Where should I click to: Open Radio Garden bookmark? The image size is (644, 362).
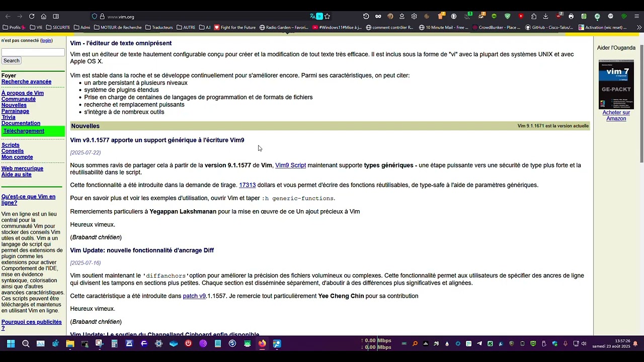[x=284, y=27]
